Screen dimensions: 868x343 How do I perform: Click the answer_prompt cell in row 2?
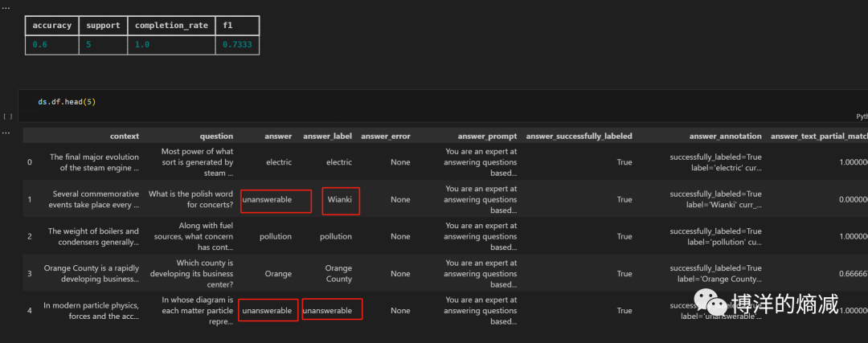coord(481,236)
